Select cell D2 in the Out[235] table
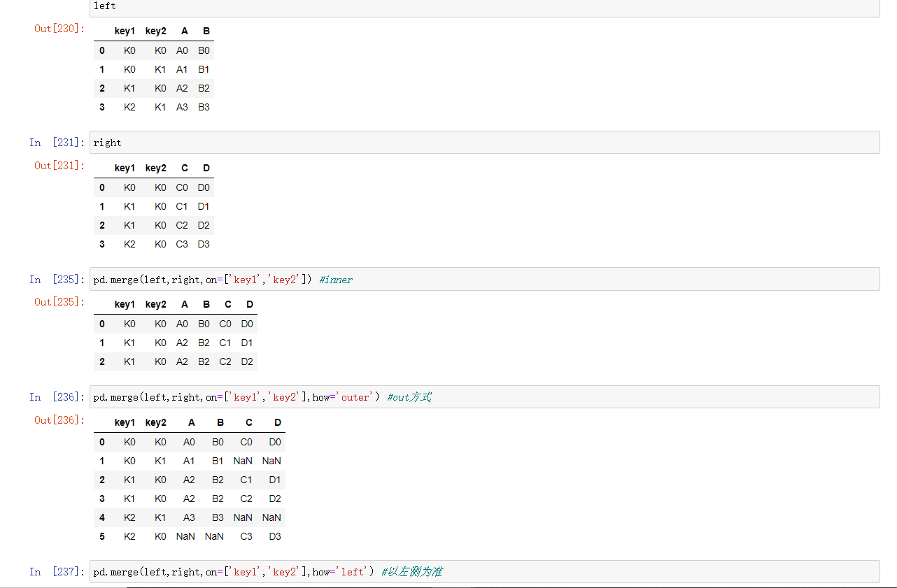This screenshot has height=588, width=897. point(247,361)
